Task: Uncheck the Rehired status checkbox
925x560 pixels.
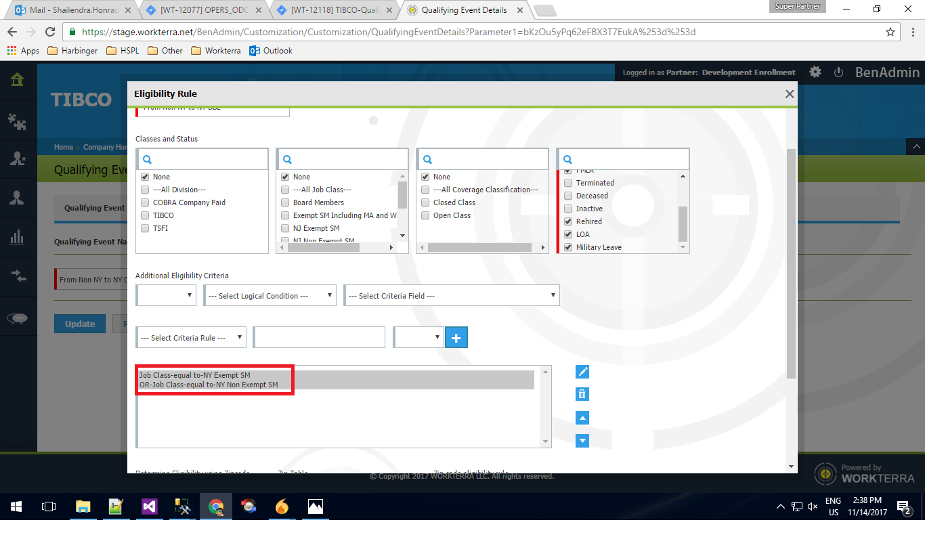Action: [x=568, y=221]
